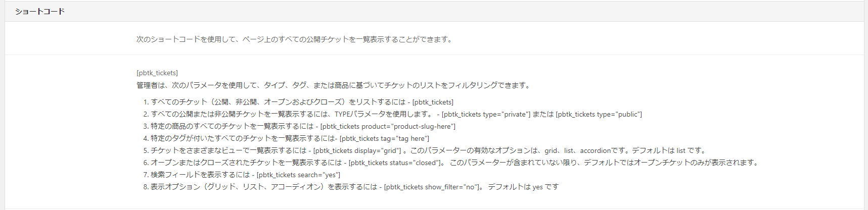This screenshot has height=210, width=868.
Task: Click the product="product-slug-here" shortcode
Action: click(388, 126)
